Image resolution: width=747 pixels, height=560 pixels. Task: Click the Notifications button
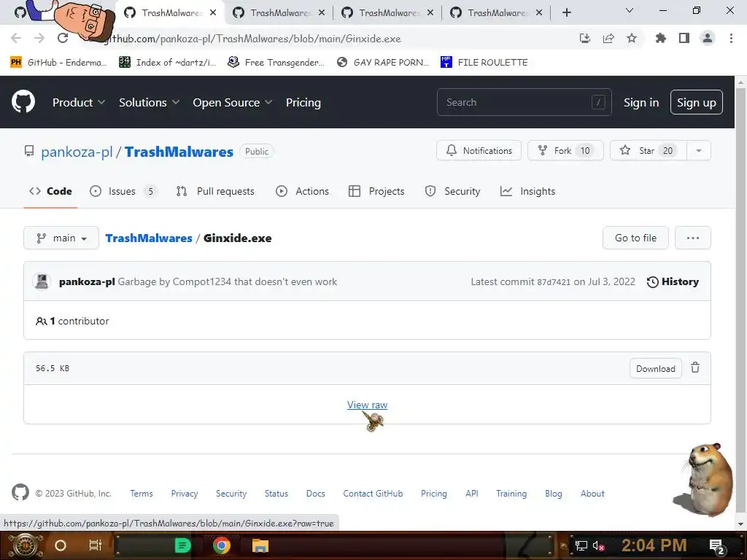pyautogui.click(x=479, y=150)
